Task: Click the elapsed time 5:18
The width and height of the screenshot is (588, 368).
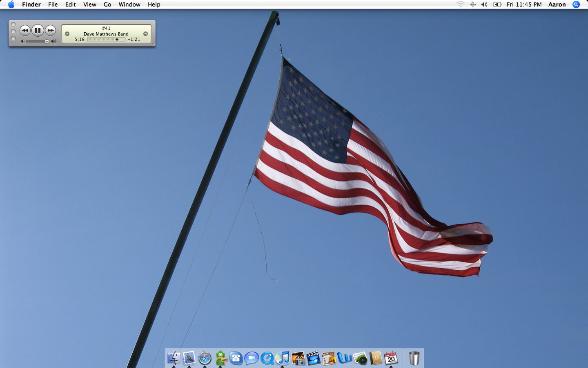Action: [x=80, y=40]
